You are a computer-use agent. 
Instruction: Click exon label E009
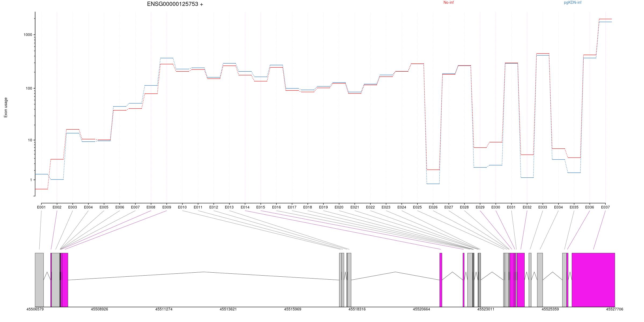click(x=167, y=207)
